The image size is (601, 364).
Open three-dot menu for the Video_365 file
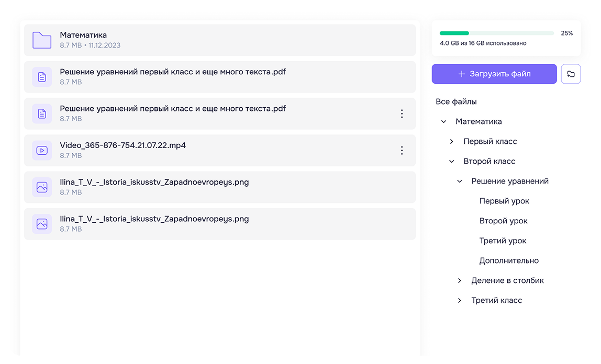[x=402, y=151]
